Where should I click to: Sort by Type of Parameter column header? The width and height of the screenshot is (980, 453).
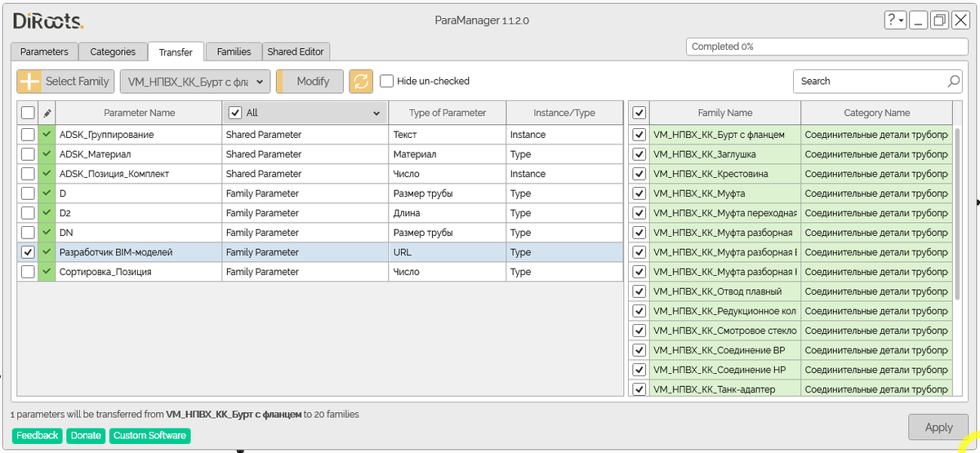coord(448,113)
